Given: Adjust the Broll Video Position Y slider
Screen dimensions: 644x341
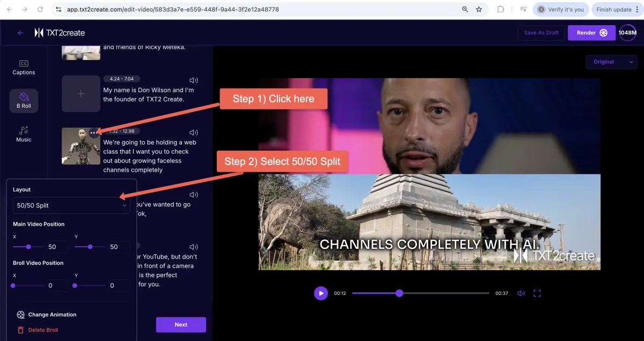Looking at the screenshot, I should click(x=90, y=286).
